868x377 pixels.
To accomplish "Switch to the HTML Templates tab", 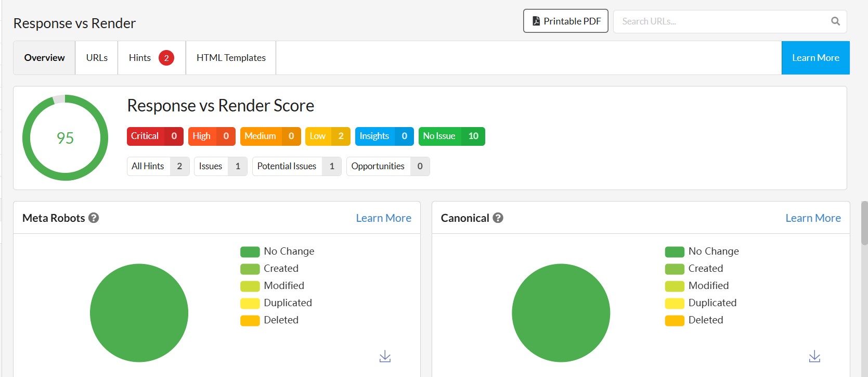I will click(231, 58).
